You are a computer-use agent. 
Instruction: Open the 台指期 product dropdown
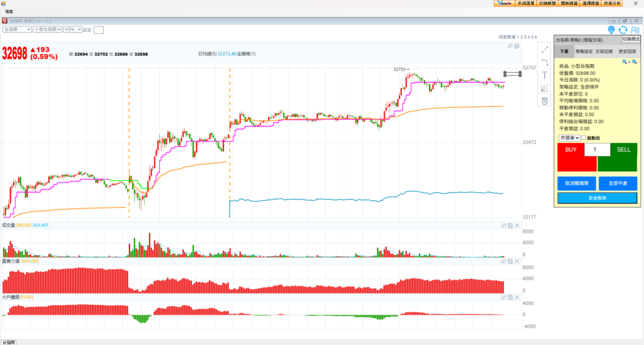[17, 29]
